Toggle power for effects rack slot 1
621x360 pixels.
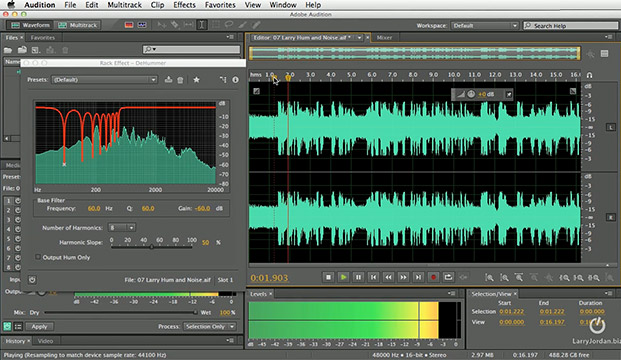(x=18, y=201)
